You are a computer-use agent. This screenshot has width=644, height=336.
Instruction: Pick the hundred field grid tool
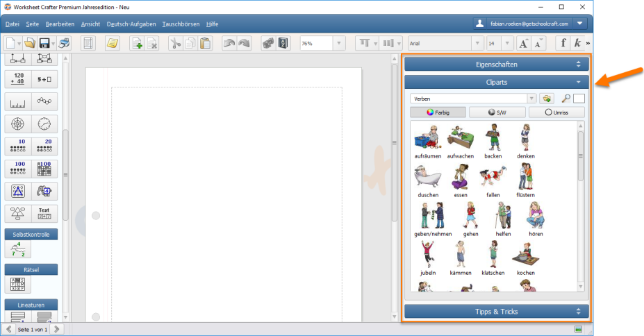tap(44, 169)
